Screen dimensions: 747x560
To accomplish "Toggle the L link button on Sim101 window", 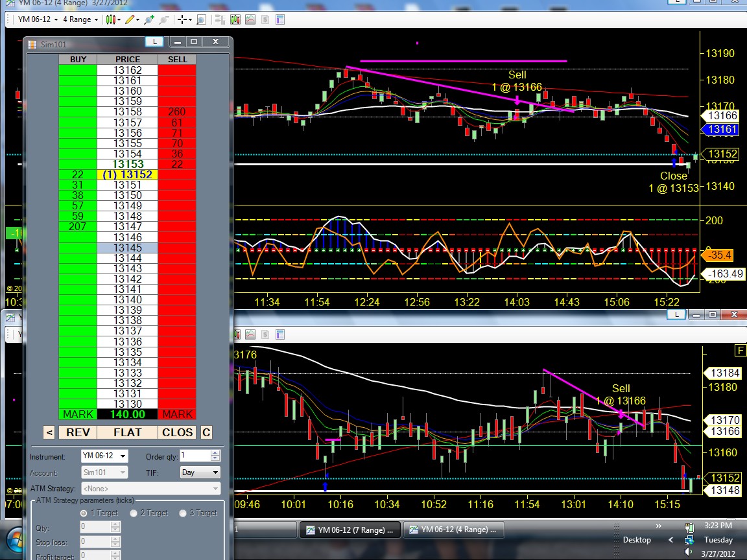I will tap(154, 42).
